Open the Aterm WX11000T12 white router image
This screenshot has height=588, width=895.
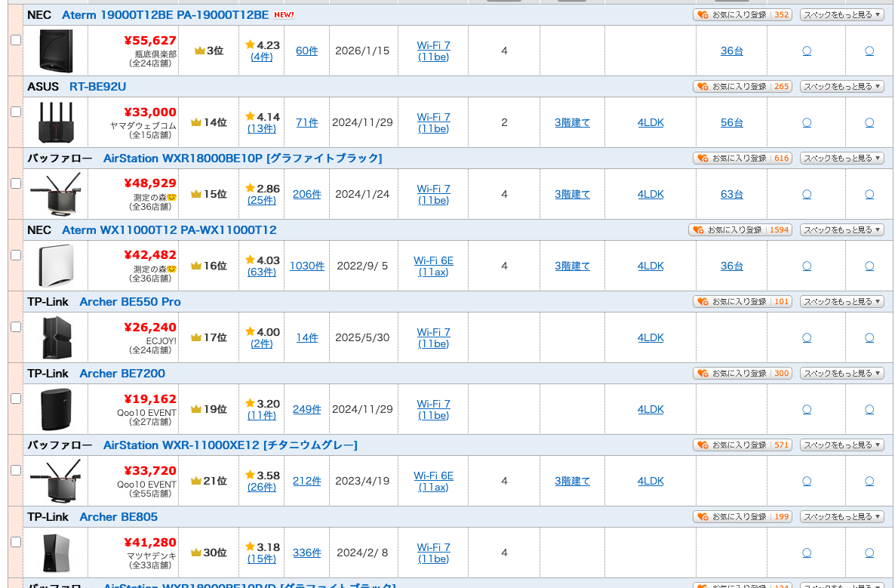tap(56, 266)
